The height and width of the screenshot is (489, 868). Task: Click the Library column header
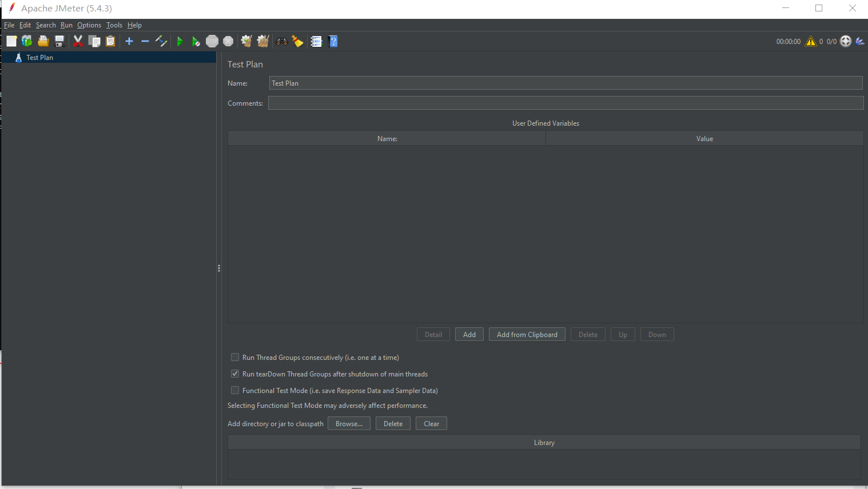coord(544,442)
